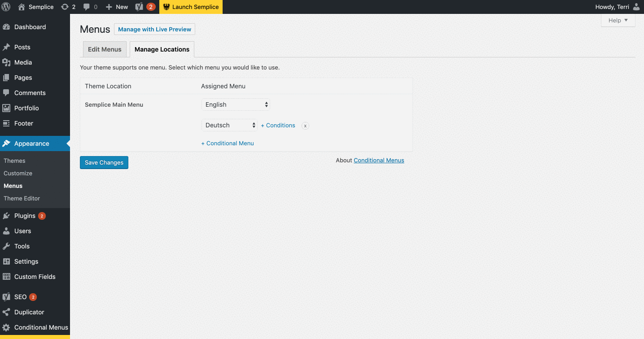
Task: Click the Save Changes button
Action: click(104, 162)
